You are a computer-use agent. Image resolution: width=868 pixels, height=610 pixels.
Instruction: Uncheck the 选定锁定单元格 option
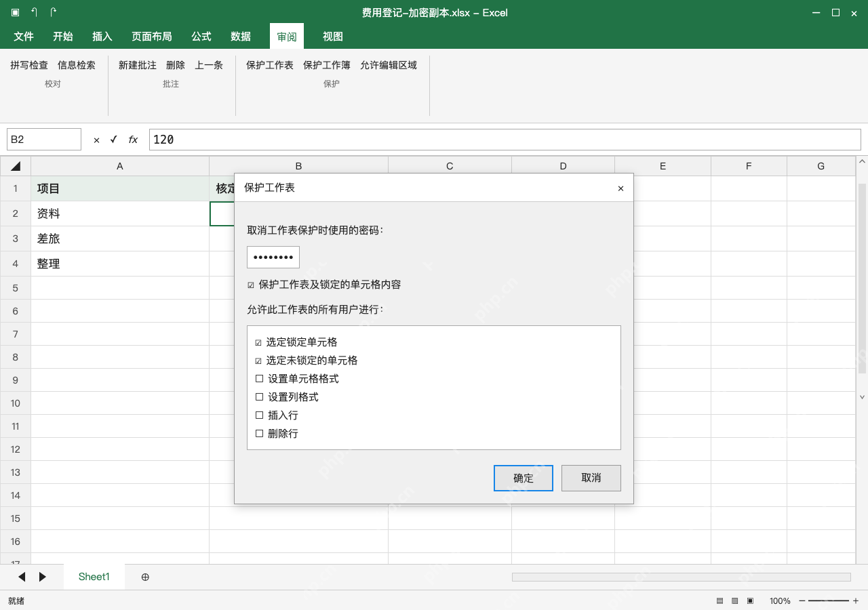[258, 343]
